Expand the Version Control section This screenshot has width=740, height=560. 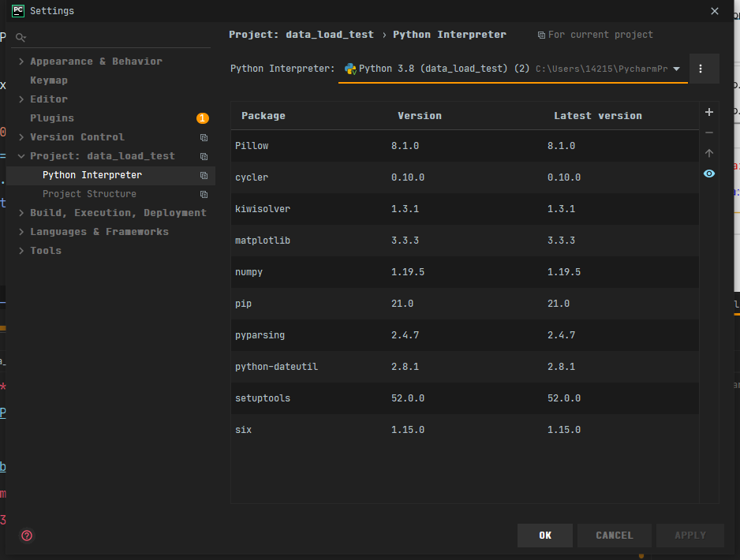[x=21, y=136]
